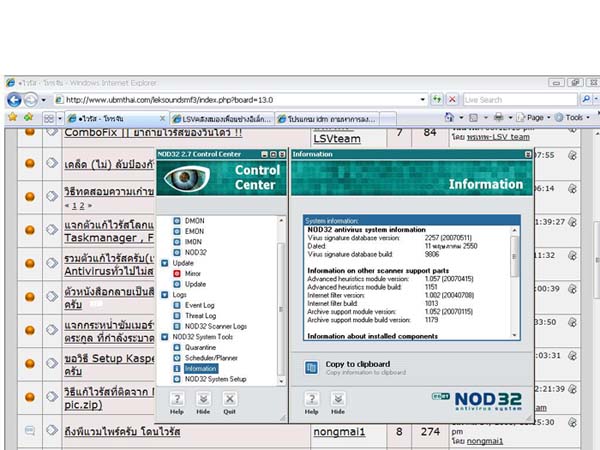Collapse the Update group in tree
The width and height of the screenshot is (600, 450).
click(165, 263)
